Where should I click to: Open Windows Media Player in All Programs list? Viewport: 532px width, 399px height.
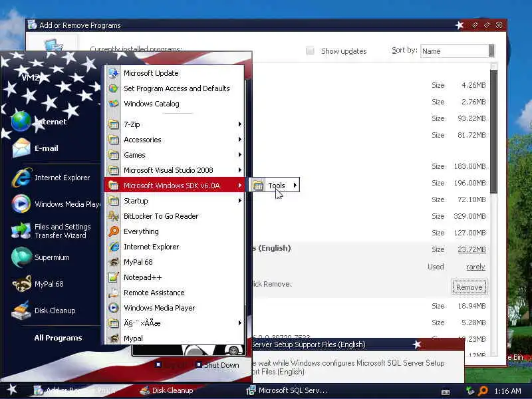(x=174, y=308)
